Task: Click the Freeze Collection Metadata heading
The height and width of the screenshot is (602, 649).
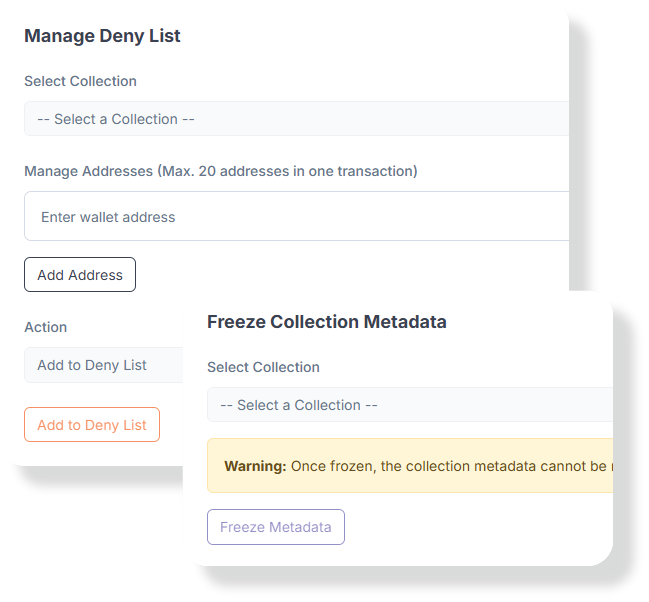Action: tap(327, 322)
